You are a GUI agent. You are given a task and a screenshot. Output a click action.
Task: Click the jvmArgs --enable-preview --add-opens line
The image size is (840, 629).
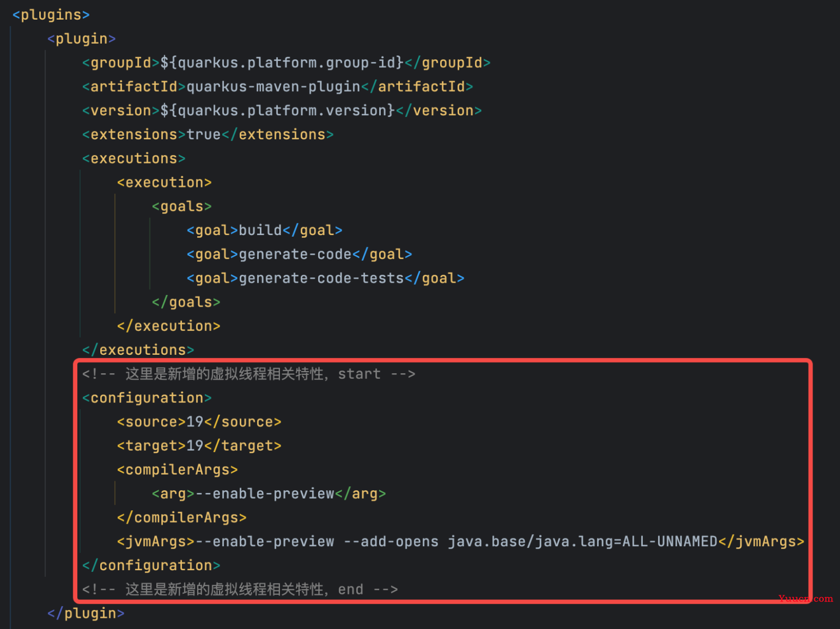tap(460, 542)
